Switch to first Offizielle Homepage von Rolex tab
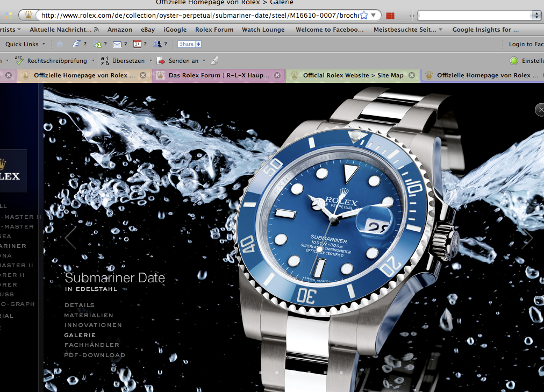The image size is (544, 392). (x=84, y=75)
